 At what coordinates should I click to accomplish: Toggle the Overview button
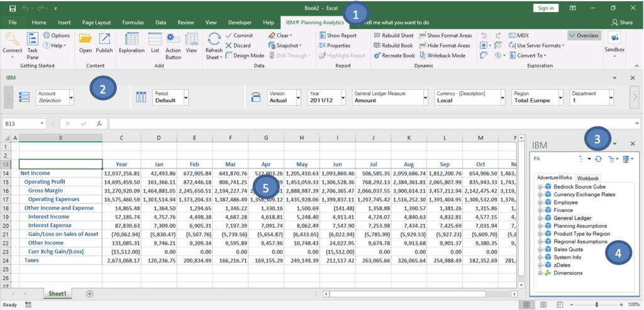(583, 36)
